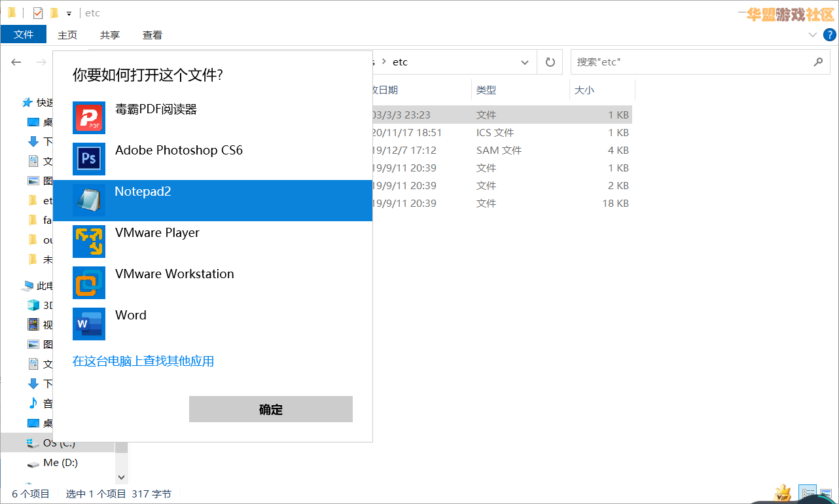Select the ICS 文件 type cell
Viewport: 839px width, 504px height.
[x=495, y=132]
